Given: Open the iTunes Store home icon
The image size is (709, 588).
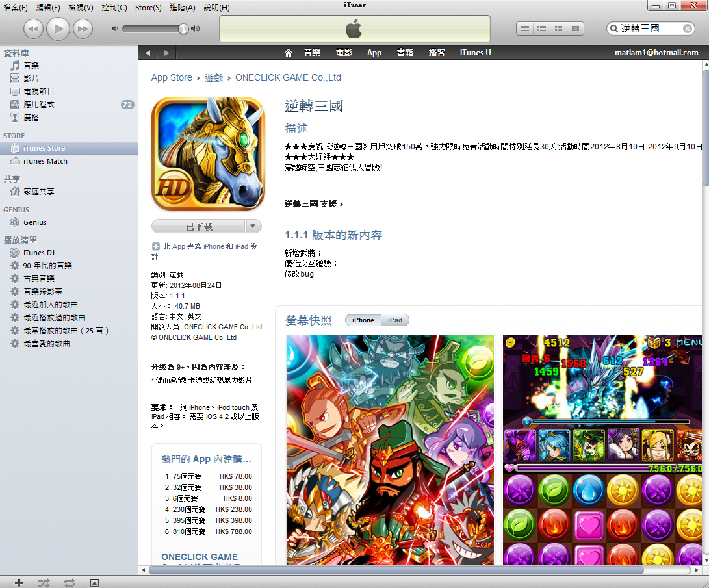Looking at the screenshot, I should tap(288, 53).
